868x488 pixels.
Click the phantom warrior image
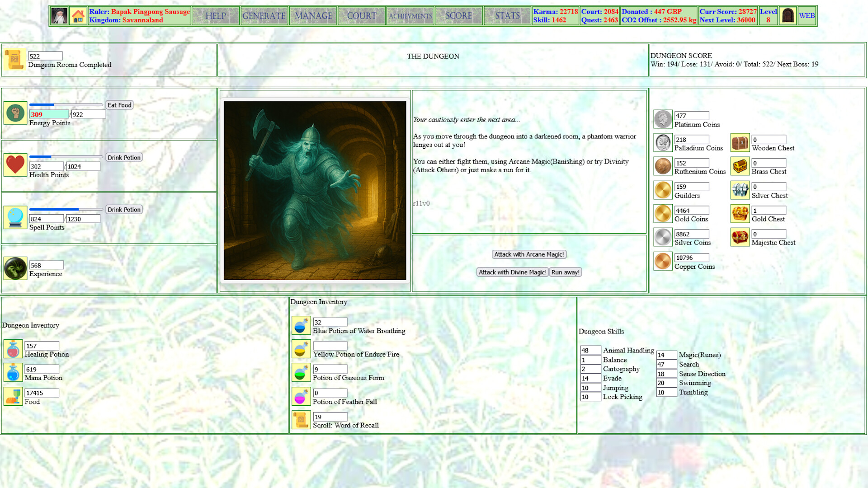click(315, 191)
